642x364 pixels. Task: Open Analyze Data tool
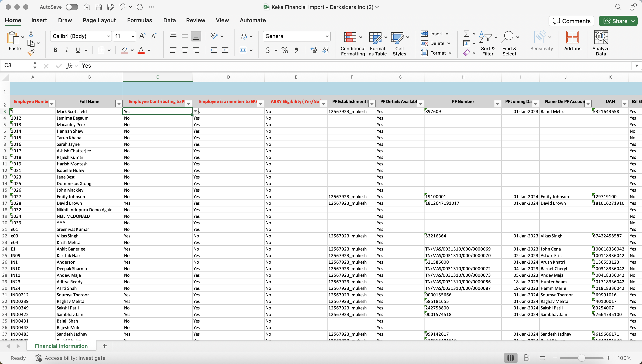(601, 38)
